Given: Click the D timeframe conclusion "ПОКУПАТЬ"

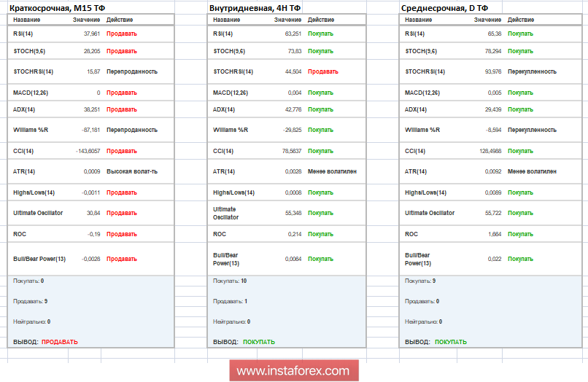Looking at the screenshot, I should pos(451,342).
